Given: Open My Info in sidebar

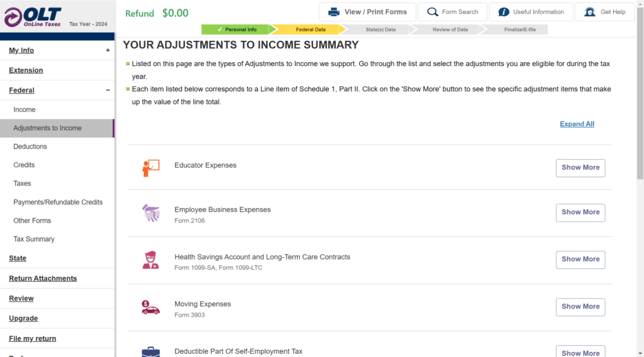Looking at the screenshot, I should click(x=21, y=50).
